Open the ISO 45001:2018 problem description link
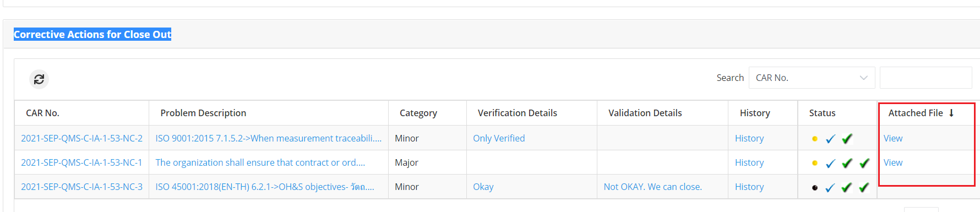980x212 pixels. pos(265,187)
